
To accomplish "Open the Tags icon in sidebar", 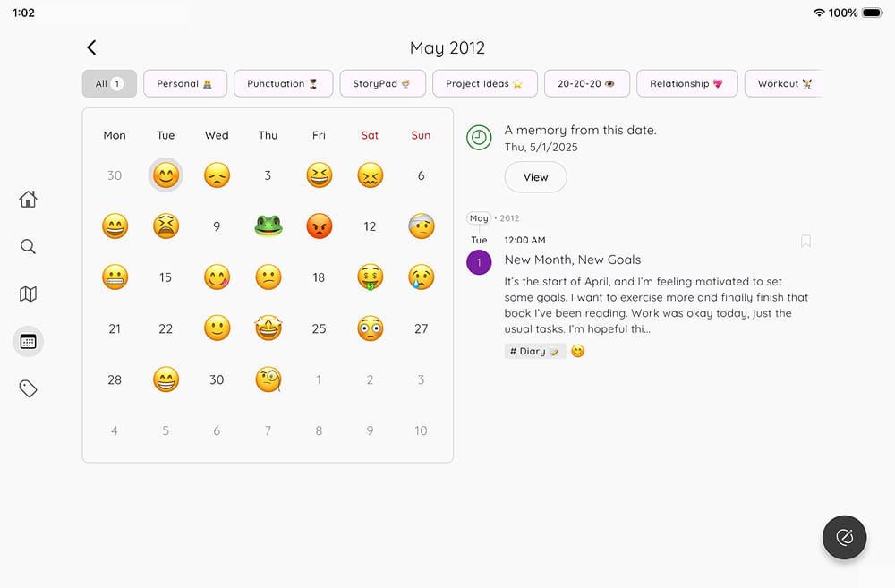I will click(28, 388).
